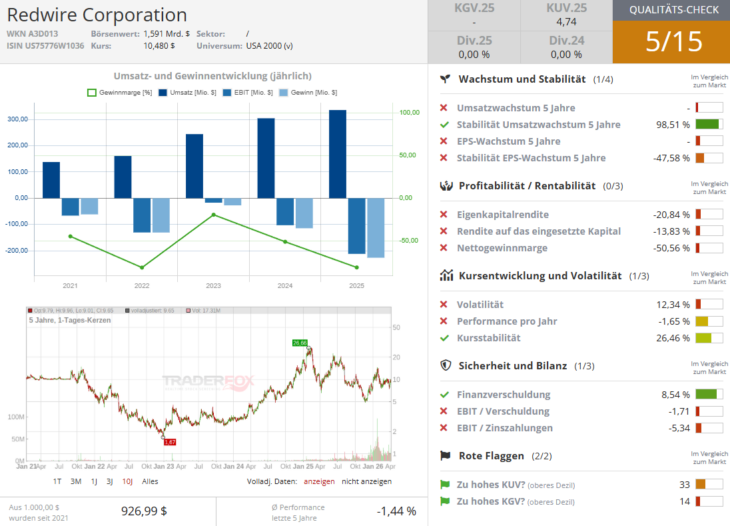Click the green flag beside Zu hohes KUV
730x526 pixels.
pyautogui.click(x=445, y=484)
